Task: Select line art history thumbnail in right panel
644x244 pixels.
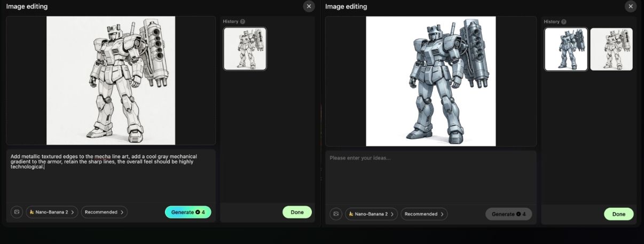Action: click(x=611, y=49)
